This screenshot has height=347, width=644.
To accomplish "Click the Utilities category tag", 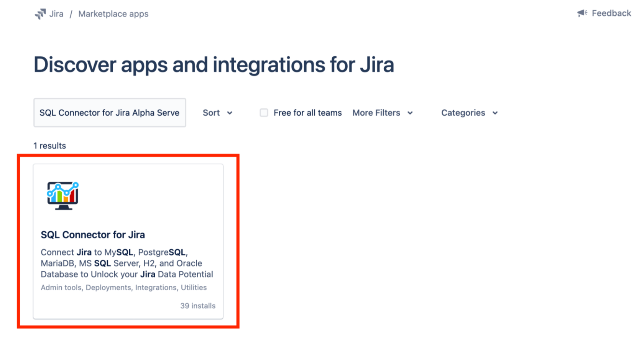I will (194, 287).
